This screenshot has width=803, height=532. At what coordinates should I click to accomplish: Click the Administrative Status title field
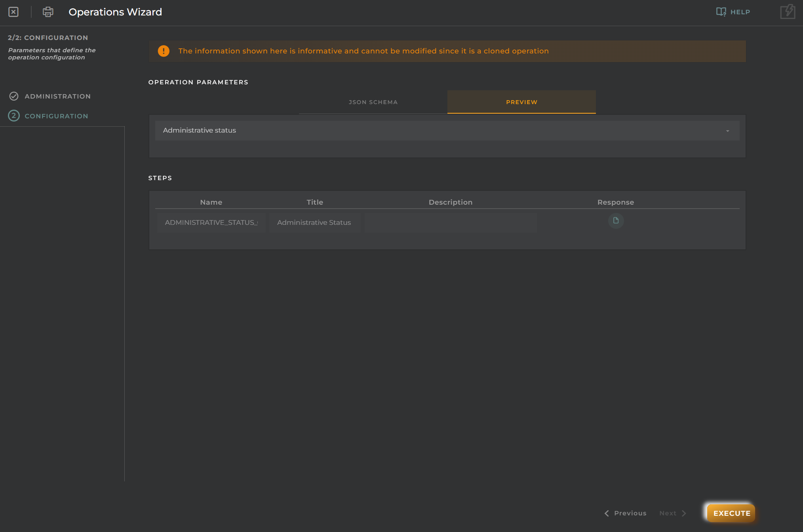[x=315, y=222]
